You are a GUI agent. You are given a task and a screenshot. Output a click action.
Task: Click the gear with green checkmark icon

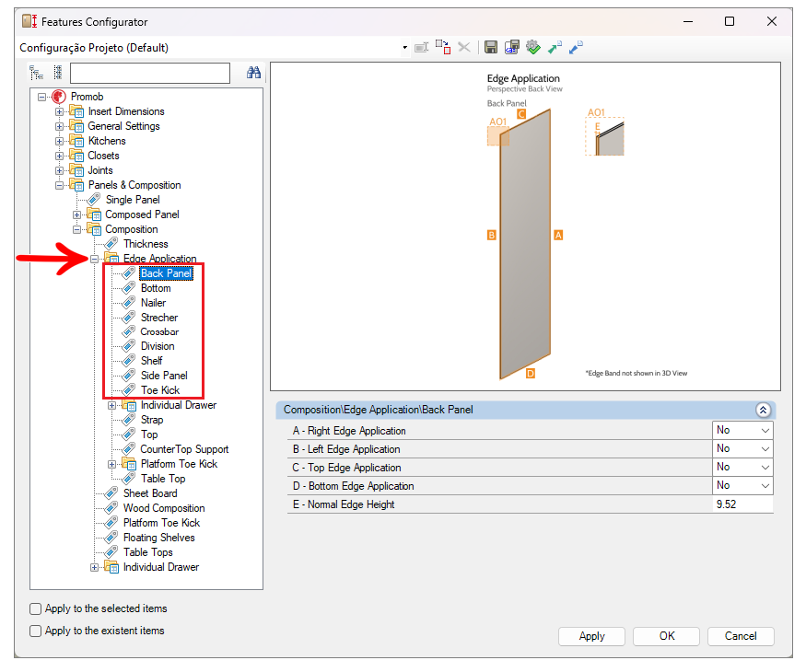click(533, 47)
